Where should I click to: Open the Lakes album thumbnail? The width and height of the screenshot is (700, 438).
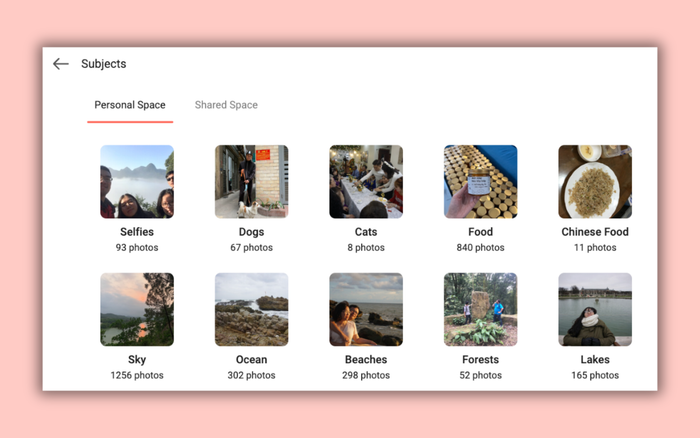click(x=595, y=309)
